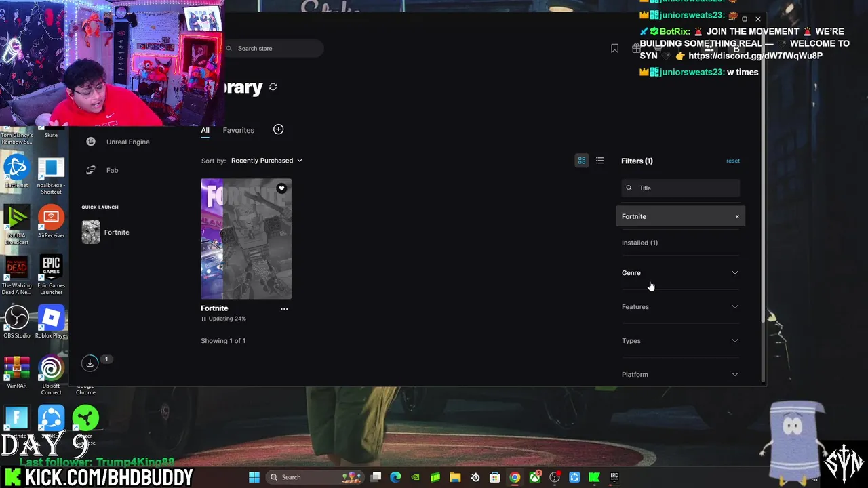Switch to Epic Games Launcher on taskbar

tap(614, 477)
